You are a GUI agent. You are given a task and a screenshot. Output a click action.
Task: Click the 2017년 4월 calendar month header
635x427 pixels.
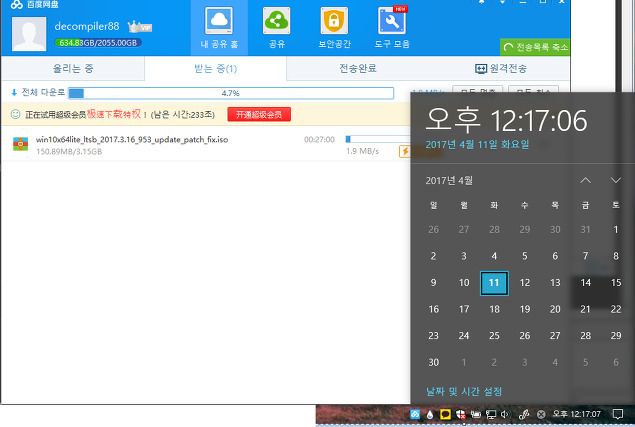coord(449,180)
